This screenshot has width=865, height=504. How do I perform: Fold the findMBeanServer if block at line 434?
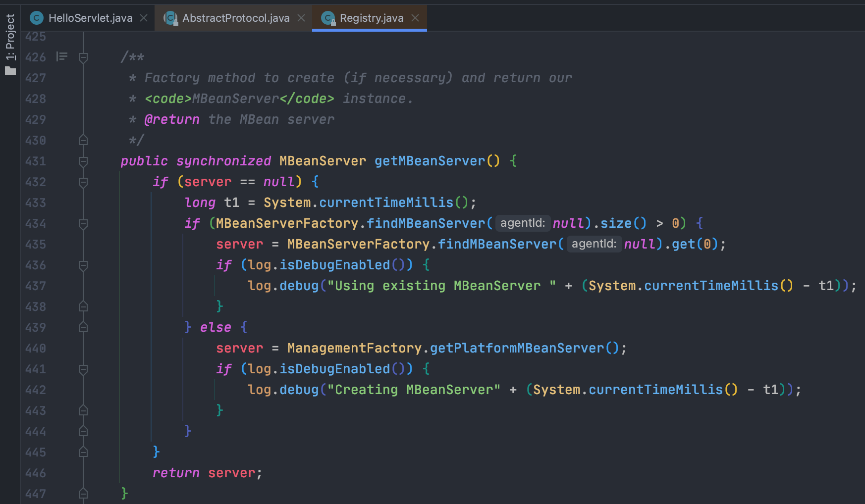coord(83,224)
